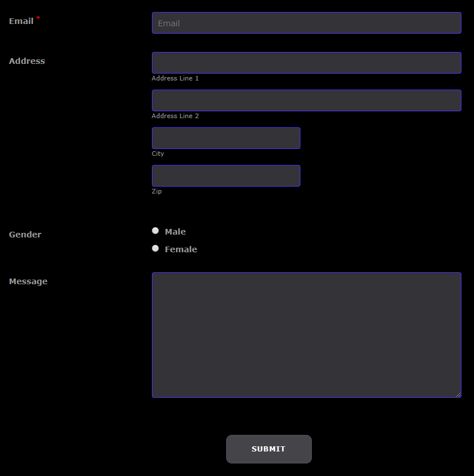The width and height of the screenshot is (474, 476).
Task: Click the 'City' caption under field
Action: [x=158, y=154]
